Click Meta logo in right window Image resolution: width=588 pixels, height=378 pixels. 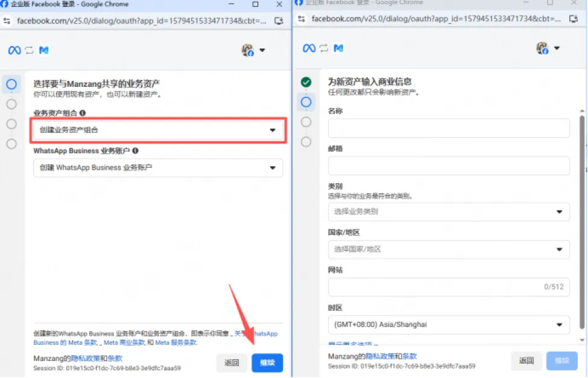coord(309,48)
